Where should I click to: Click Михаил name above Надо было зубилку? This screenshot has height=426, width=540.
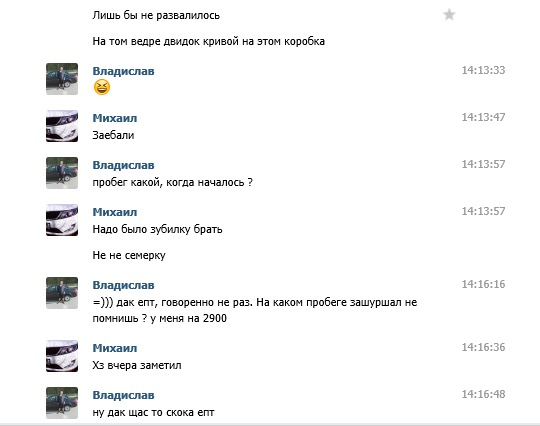115,212
